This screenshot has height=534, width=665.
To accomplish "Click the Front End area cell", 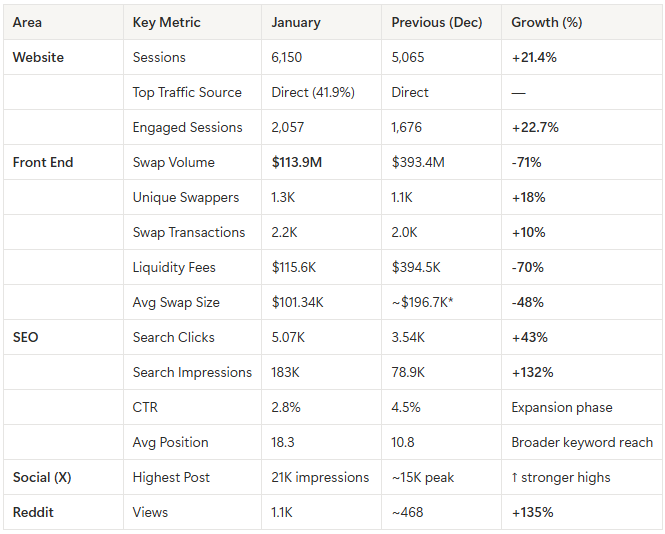I will 43,162.
